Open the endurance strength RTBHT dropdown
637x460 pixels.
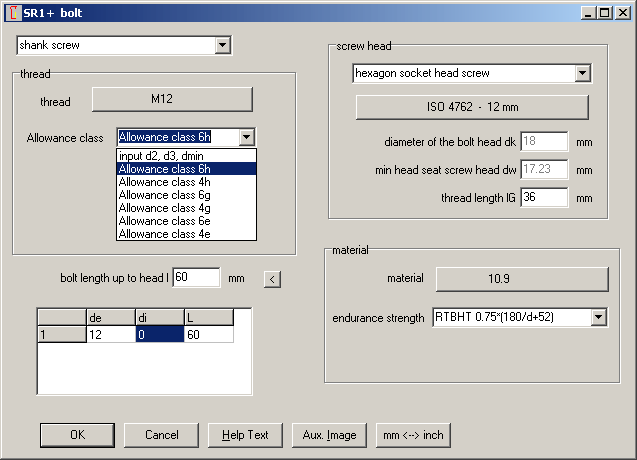point(599,318)
